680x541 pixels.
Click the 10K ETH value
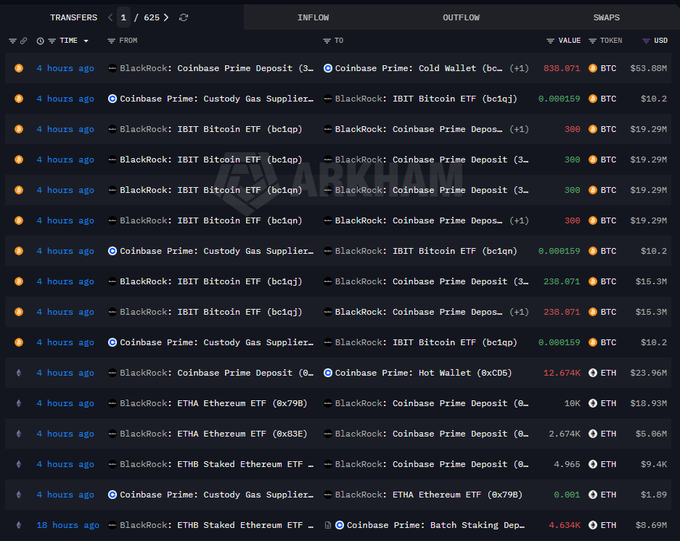pyautogui.click(x=572, y=403)
